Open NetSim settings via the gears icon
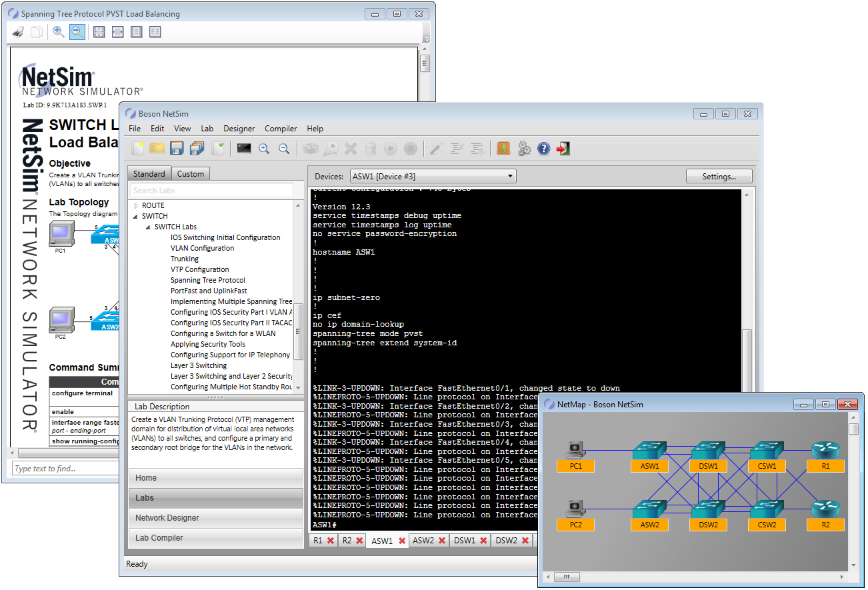This screenshot has width=868, height=590. (x=524, y=148)
